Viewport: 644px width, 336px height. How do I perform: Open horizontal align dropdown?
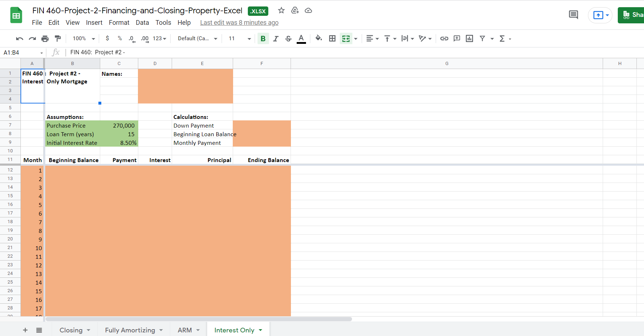372,38
